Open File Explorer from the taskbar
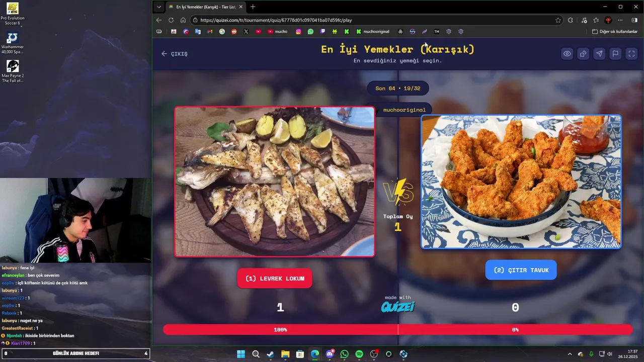 (x=285, y=354)
